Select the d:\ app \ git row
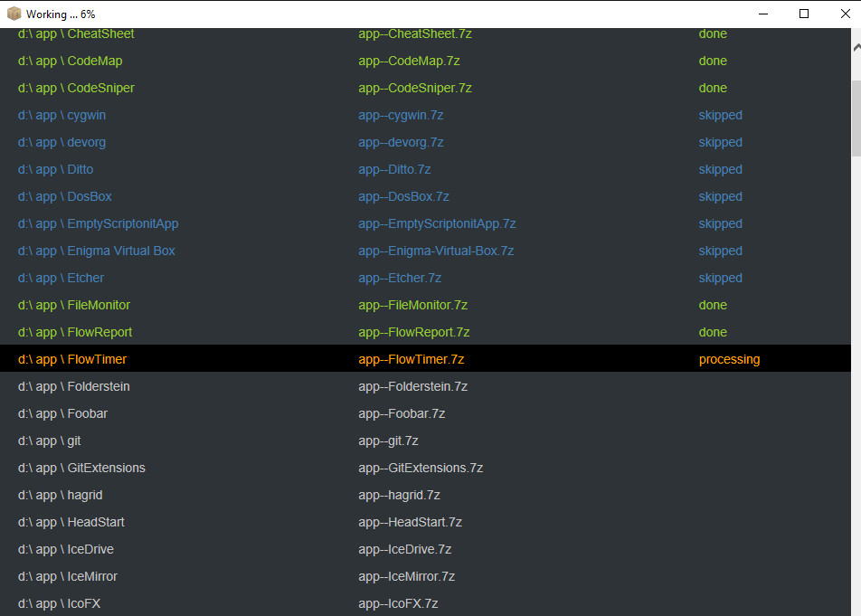861x616 pixels. (426, 441)
